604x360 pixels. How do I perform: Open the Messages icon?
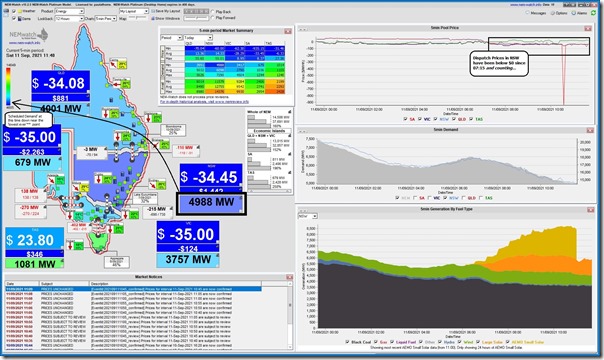[x=527, y=13]
